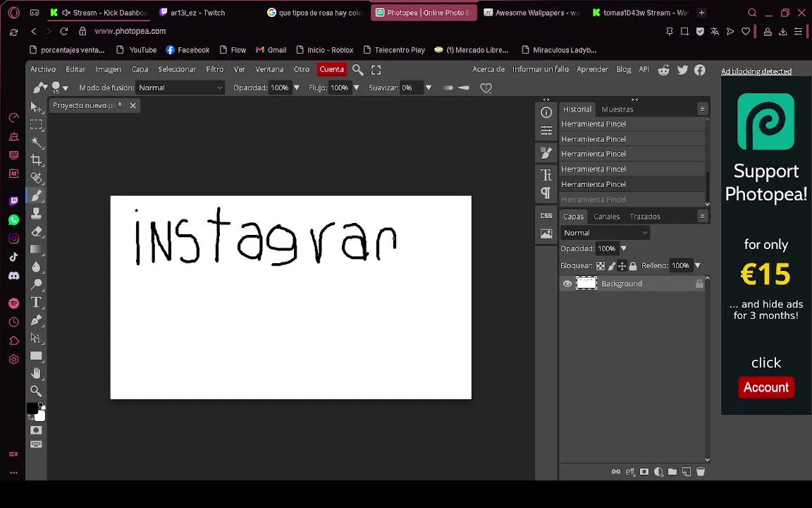Expand the Relleno dropdown arrow
Screen dimensions: 812x508
tap(698, 265)
